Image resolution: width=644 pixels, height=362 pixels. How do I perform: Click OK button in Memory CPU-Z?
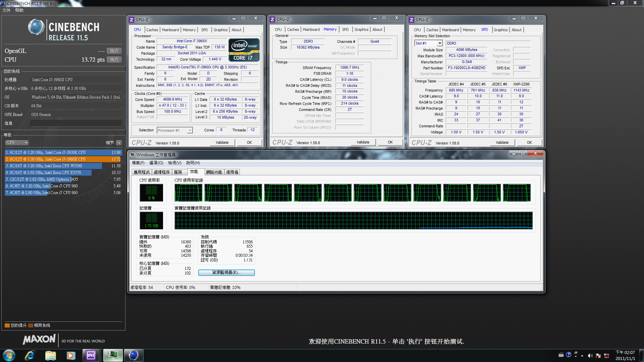pyautogui.click(x=390, y=142)
